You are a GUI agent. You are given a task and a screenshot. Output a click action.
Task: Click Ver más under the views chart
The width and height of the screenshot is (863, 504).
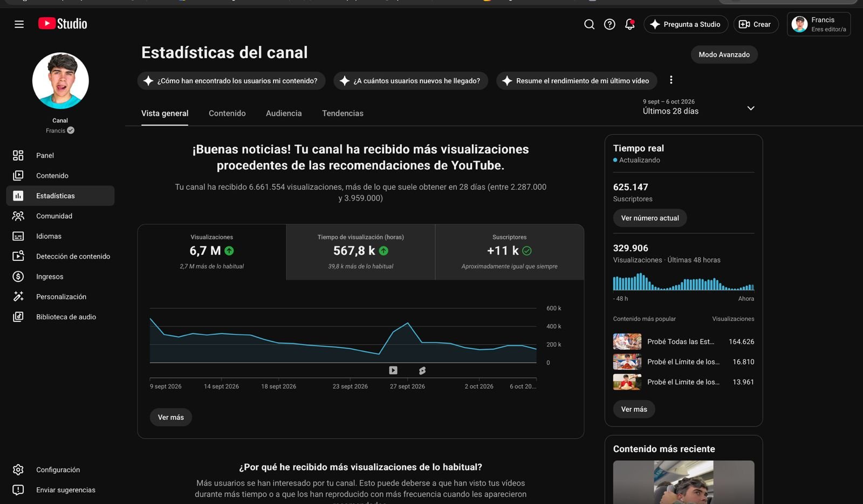click(x=170, y=417)
